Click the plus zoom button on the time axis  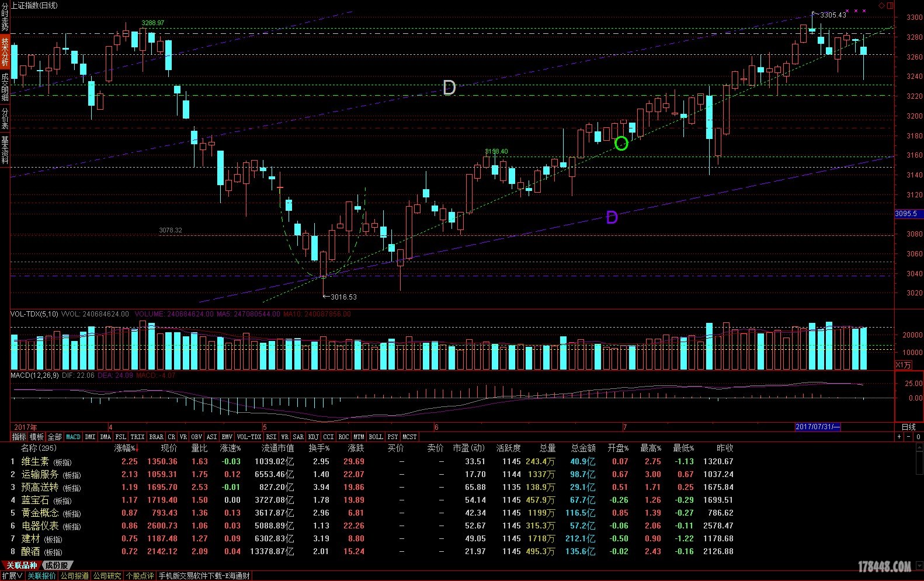coord(899,437)
